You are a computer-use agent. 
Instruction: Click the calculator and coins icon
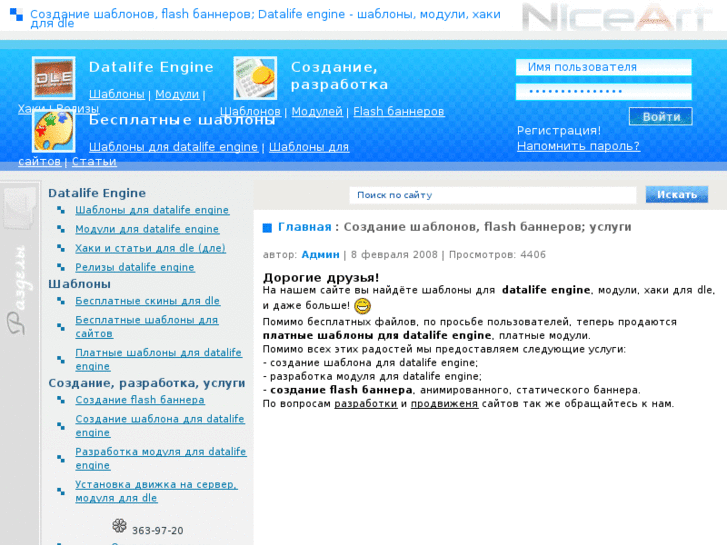click(255, 78)
